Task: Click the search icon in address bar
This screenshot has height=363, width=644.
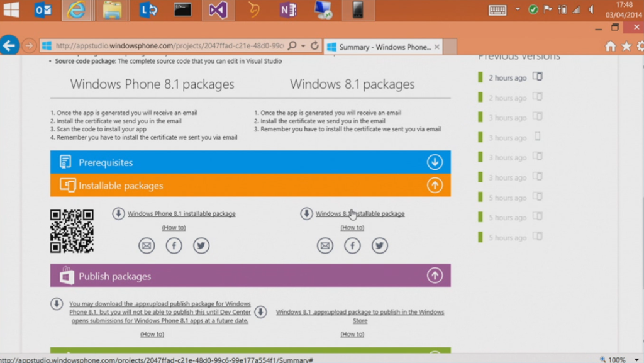Action: tap(292, 45)
